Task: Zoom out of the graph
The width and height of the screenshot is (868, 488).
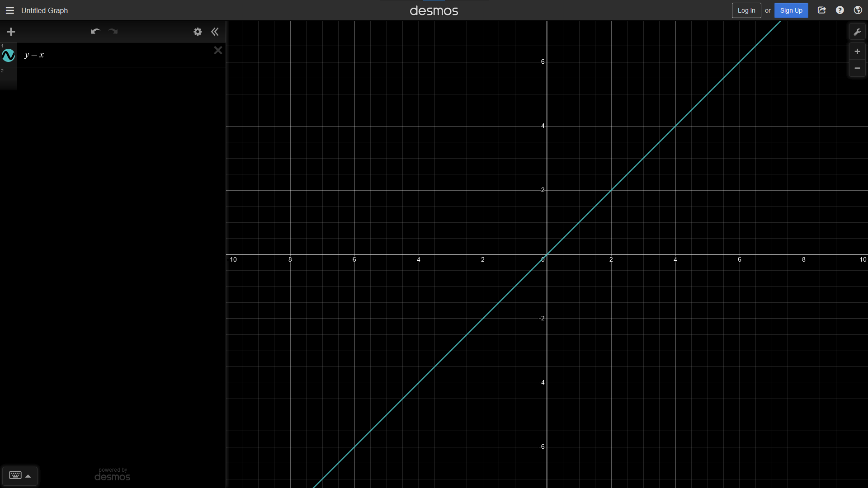Action: pos(857,68)
